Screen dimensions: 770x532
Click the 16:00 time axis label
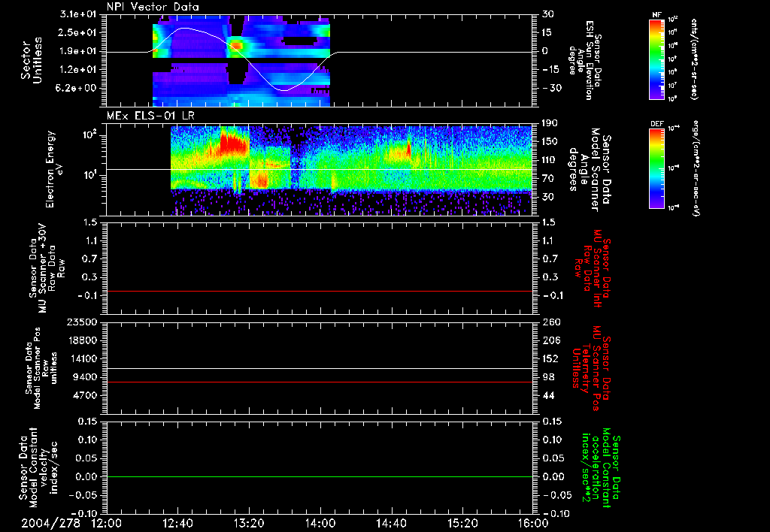533,523
